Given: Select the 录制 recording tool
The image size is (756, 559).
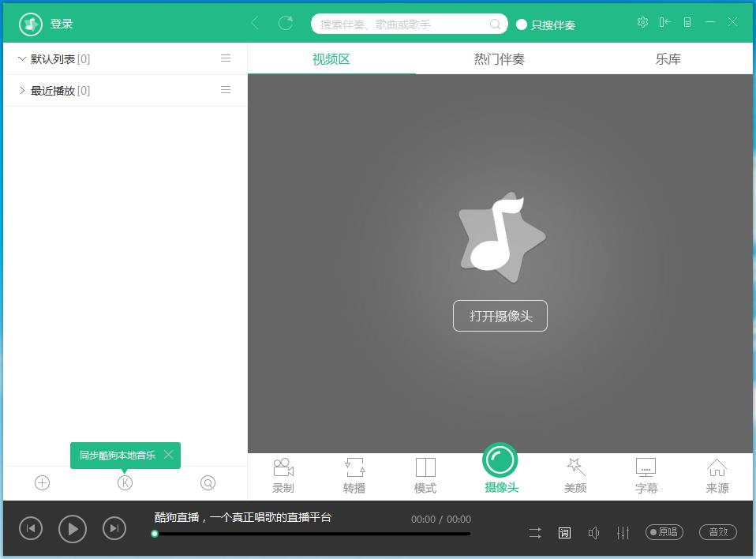Looking at the screenshot, I should [283, 474].
